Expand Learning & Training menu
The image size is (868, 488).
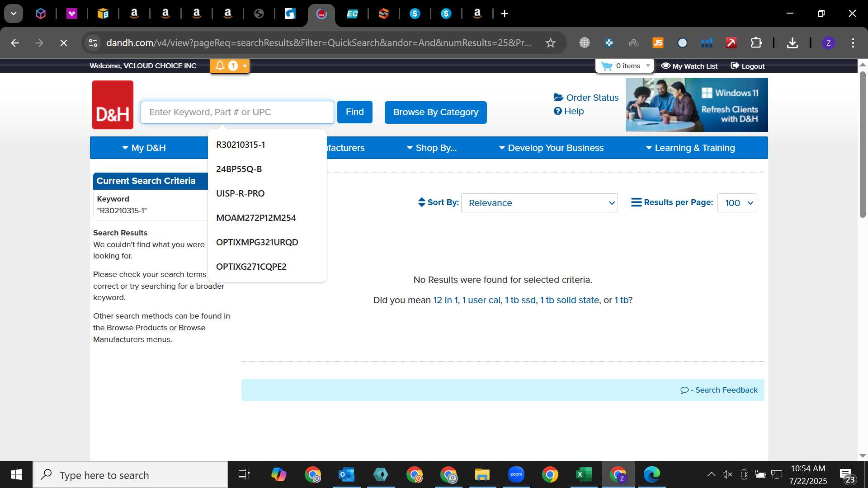690,148
